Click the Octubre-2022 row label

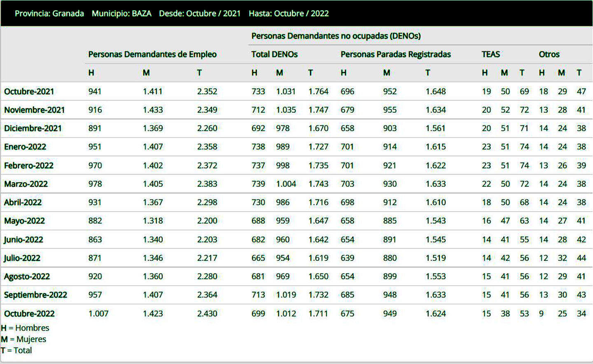click(x=29, y=313)
